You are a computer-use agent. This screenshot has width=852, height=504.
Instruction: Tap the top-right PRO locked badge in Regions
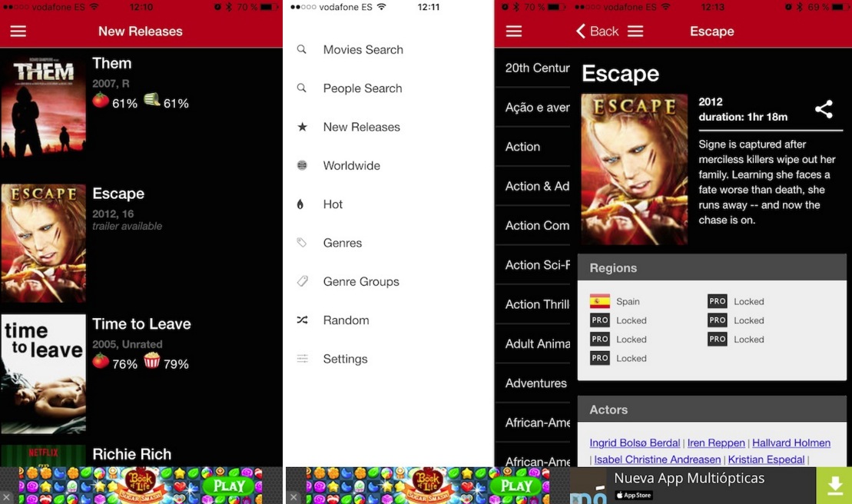click(718, 301)
